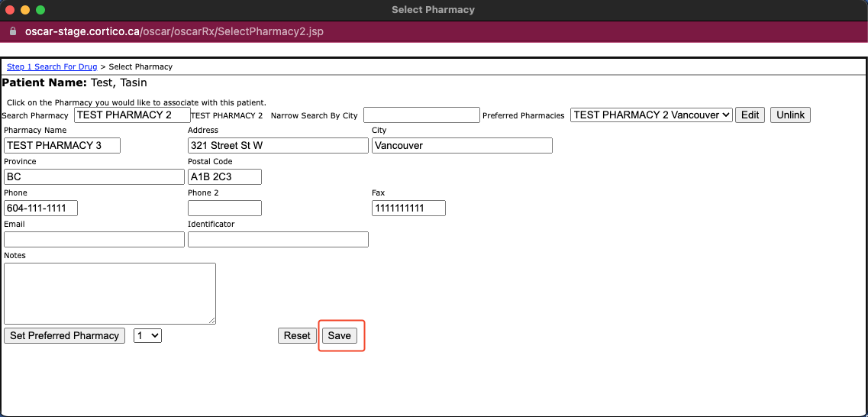
Task: Click the green maximize window button
Action: [x=40, y=10]
